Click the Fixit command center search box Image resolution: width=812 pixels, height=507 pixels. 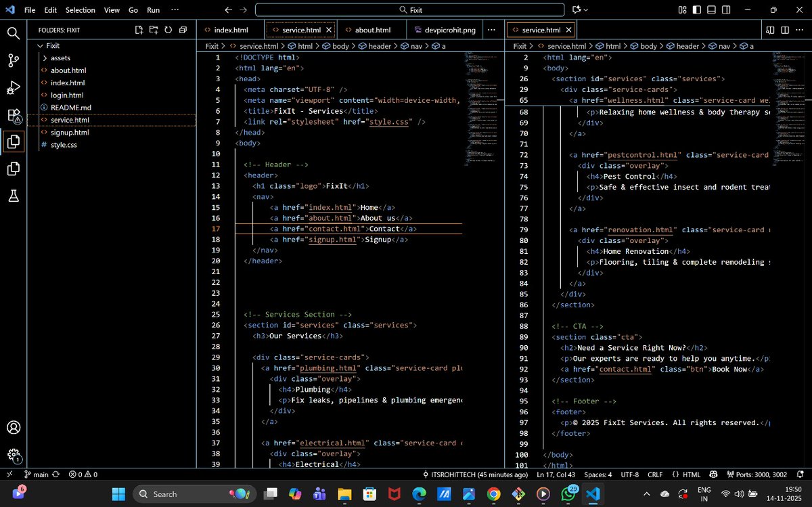[x=409, y=10]
